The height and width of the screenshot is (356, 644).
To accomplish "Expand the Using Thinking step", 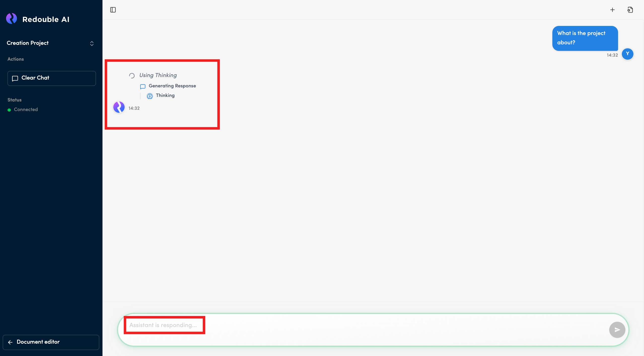I will (158, 75).
